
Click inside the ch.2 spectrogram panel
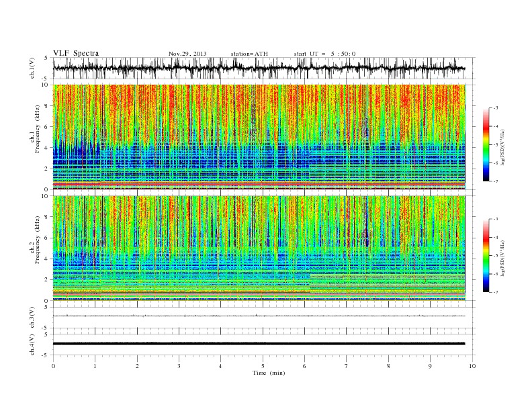(x=259, y=248)
